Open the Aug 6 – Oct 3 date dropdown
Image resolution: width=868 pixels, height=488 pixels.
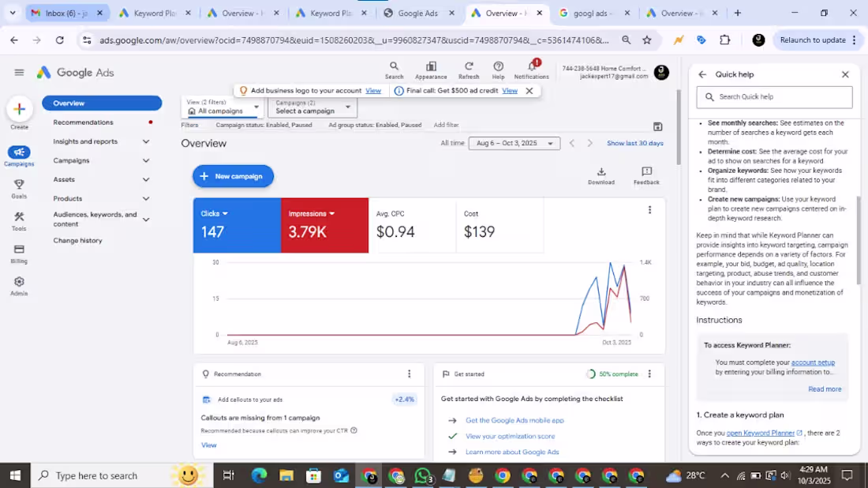514,143
